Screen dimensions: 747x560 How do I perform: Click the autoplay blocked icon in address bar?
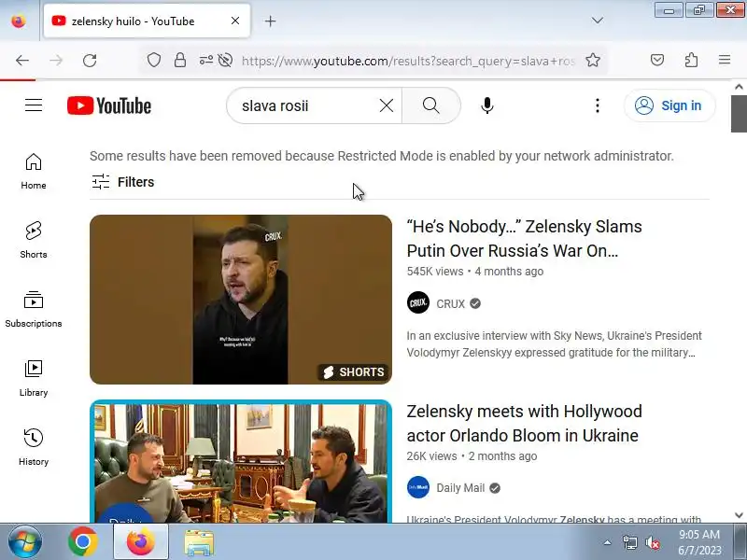click(225, 60)
